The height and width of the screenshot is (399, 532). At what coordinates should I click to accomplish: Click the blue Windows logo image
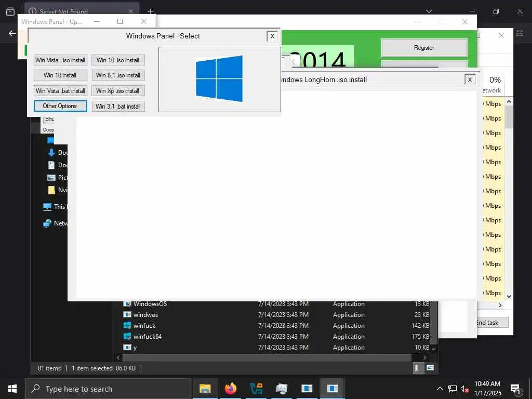219,79
